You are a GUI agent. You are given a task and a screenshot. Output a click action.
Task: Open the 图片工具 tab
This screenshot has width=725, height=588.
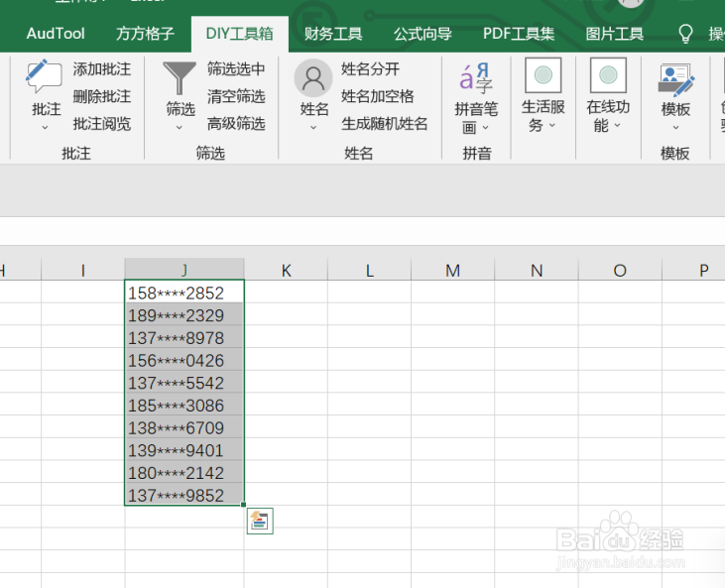(x=614, y=34)
